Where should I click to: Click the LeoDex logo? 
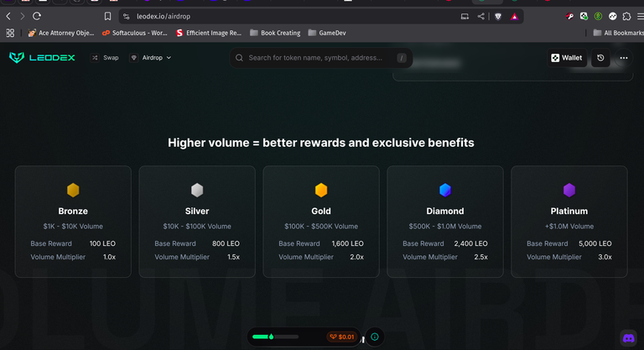click(x=42, y=58)
